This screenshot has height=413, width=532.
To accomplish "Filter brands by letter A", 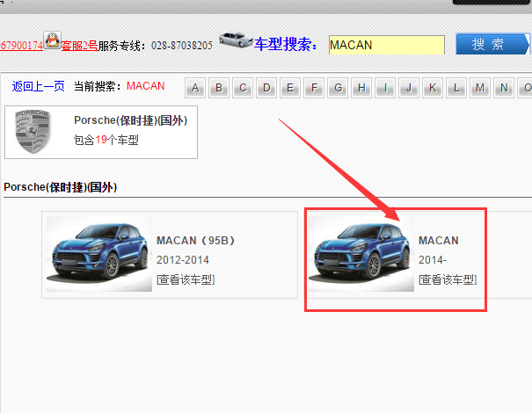I will [195, 88].
